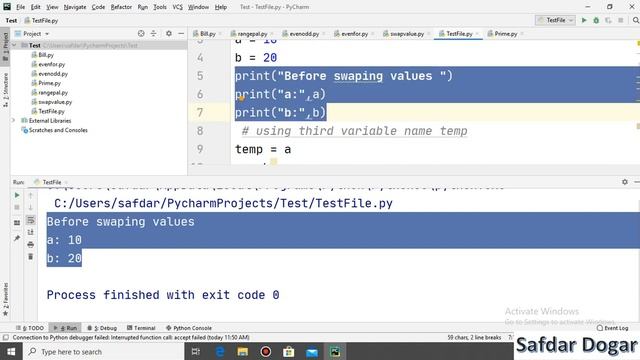Screen dimensions: 640x360
Task: Switch to rangepal.py editor tab
Action: pyautogui.click(x=251, y=34)
